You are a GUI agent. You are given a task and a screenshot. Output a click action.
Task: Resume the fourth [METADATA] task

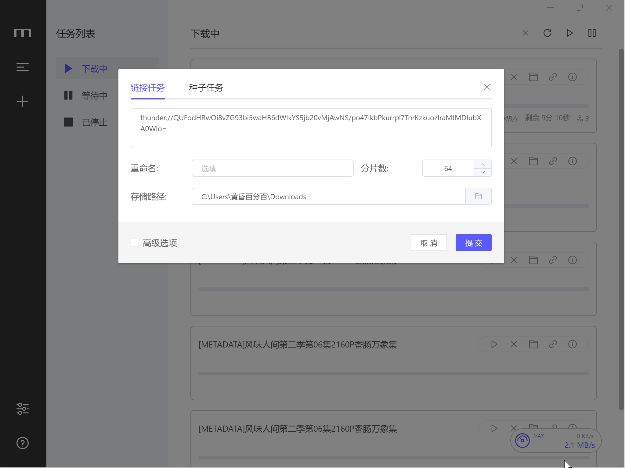(x=494, y=344)
